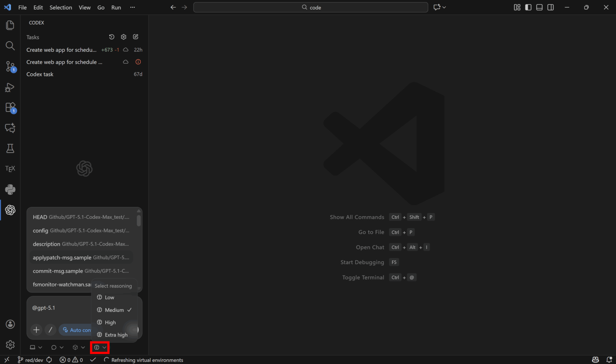Choose Extra high reasoning option
Viewport: 616px width, 364px height.
coord(116,335)
